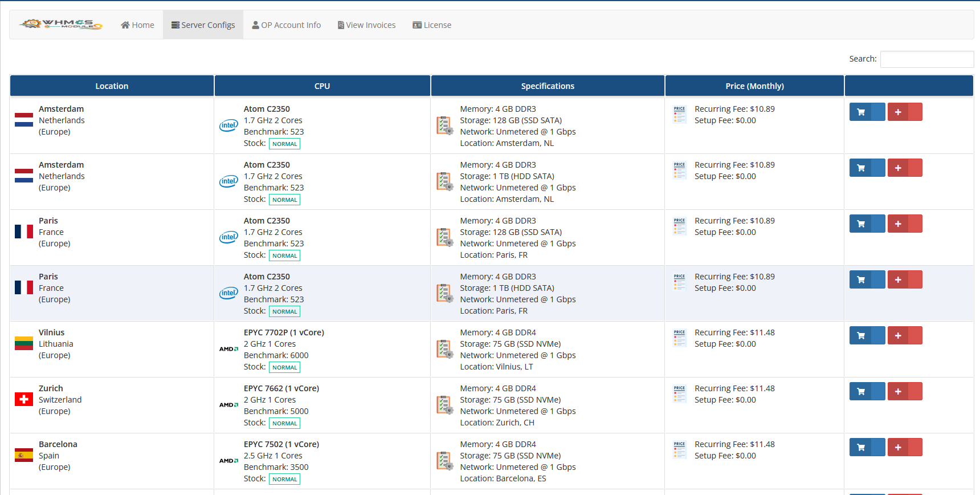Click the WHMCS Modules logo
Image resolution: width=980 pixels, height=495 pixels.
[61, 24]
